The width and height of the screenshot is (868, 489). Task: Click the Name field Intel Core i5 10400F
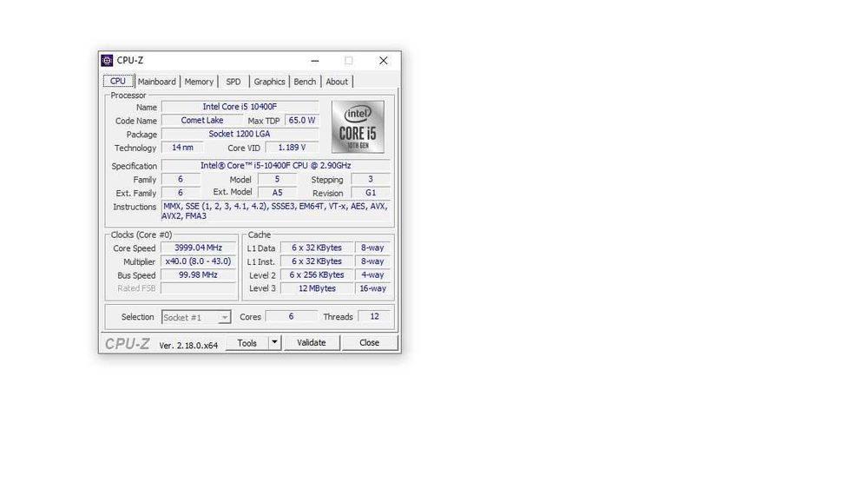240,107
